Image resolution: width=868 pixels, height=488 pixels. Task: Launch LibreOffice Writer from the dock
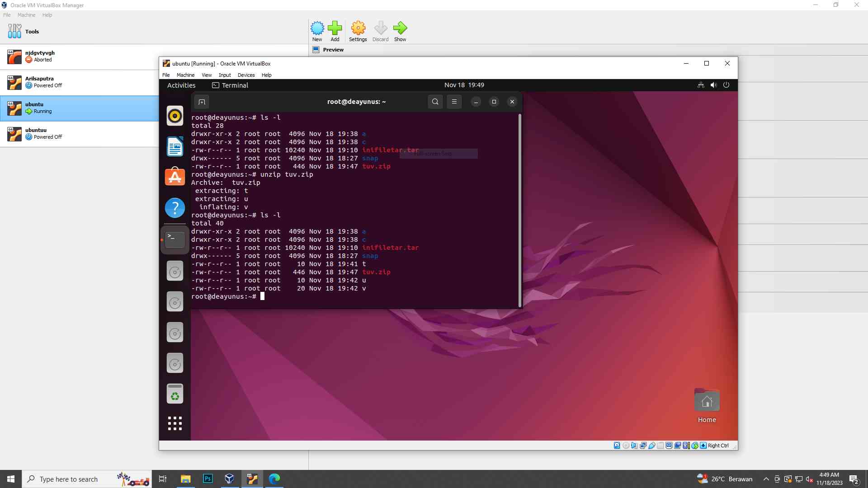click(x=175, y=146)
